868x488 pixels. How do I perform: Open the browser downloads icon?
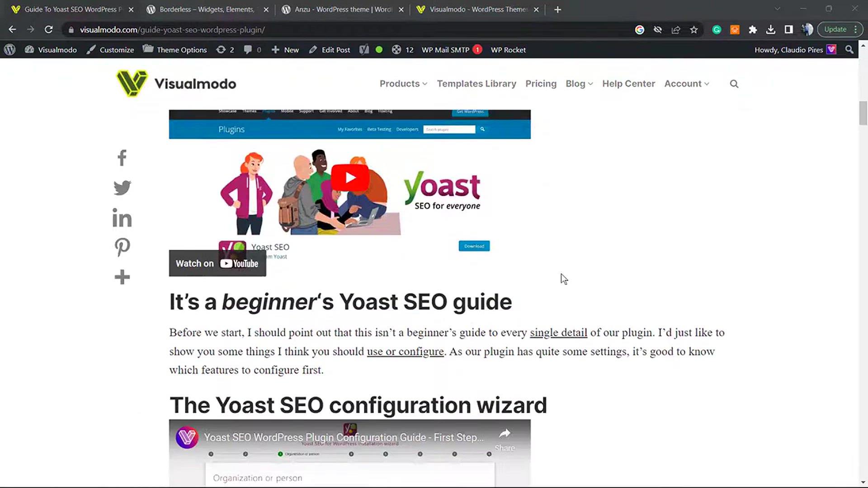[x=771, y=30]
